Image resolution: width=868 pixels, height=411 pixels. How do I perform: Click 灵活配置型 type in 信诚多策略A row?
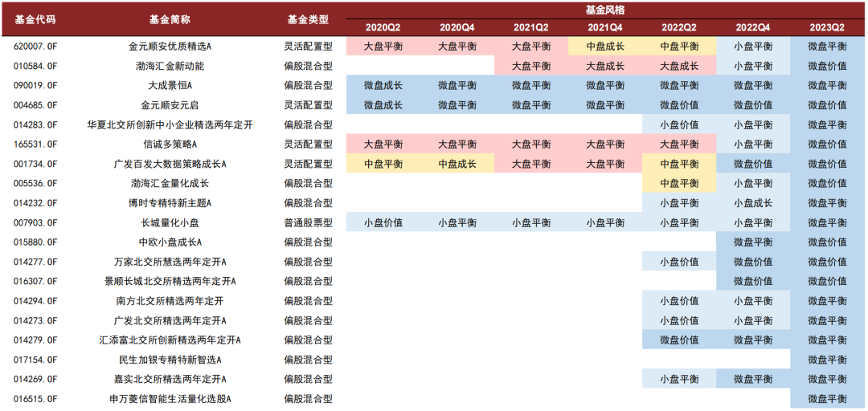(x=309, y=144)
